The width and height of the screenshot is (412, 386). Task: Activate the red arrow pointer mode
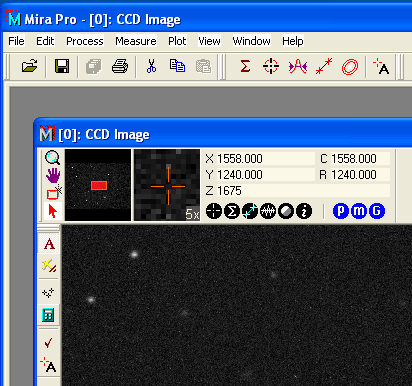pyautogui.click(x=53, y=211)
